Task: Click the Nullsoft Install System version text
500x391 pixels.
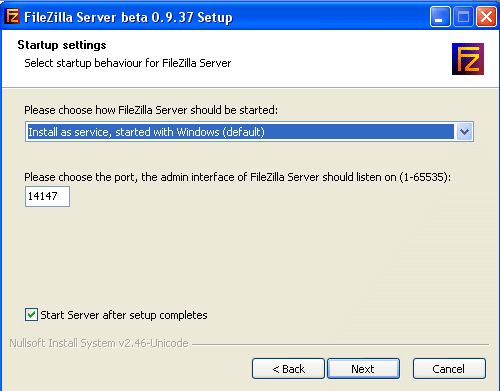Action: pos(99,343)
